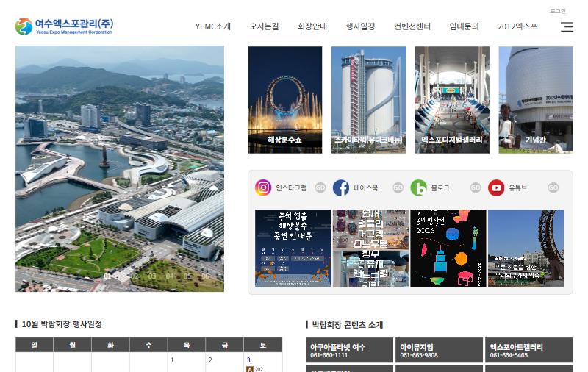Click the event entry under October 3
Screen dimensions: 588x372
pyautogui.click(x=256, y=369)
